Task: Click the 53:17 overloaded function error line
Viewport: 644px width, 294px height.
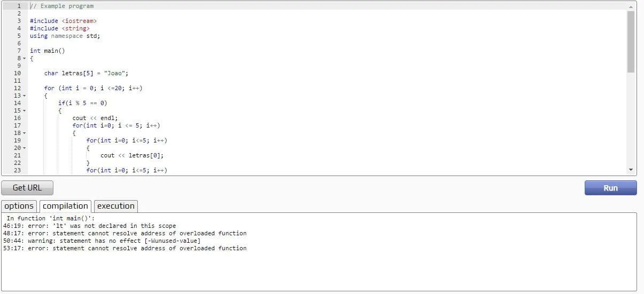Action: (125, 248)
